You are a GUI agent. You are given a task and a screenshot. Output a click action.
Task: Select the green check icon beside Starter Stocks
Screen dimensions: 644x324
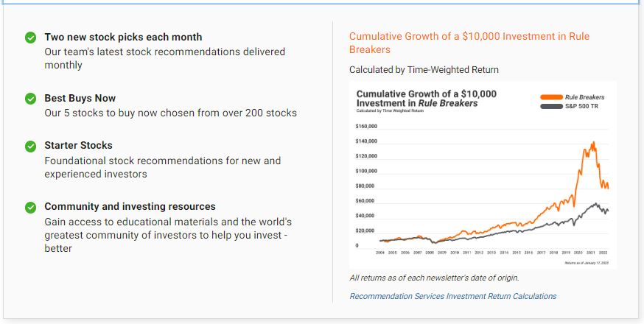pos(30,146)
